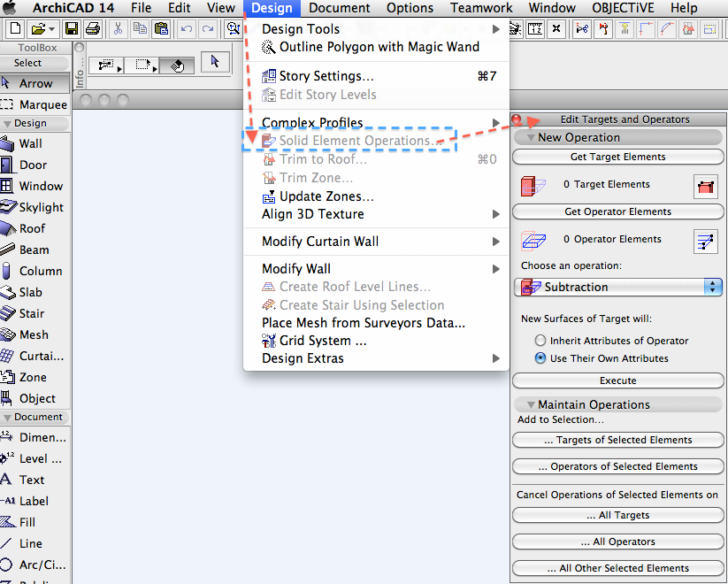The image size is (728, 584).
Task: Click the Redo arrow toolbar icon
Action: click(x=208, y=29)
